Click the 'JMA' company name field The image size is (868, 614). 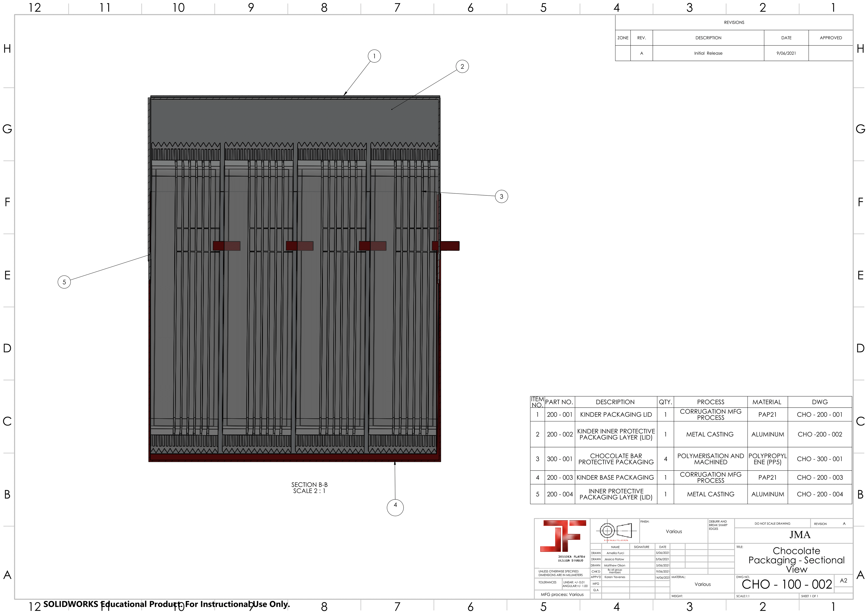pos(800,535)
